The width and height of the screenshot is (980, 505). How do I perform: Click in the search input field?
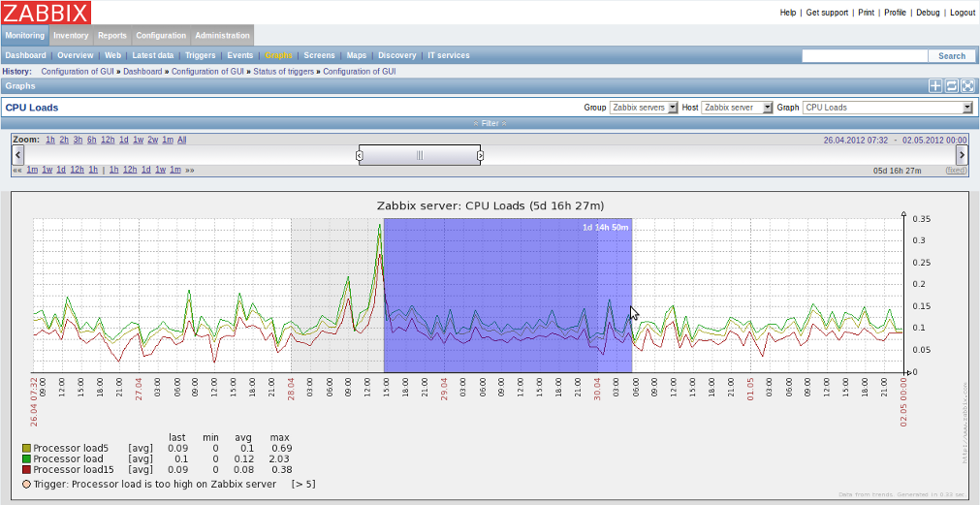pos(864,56)
